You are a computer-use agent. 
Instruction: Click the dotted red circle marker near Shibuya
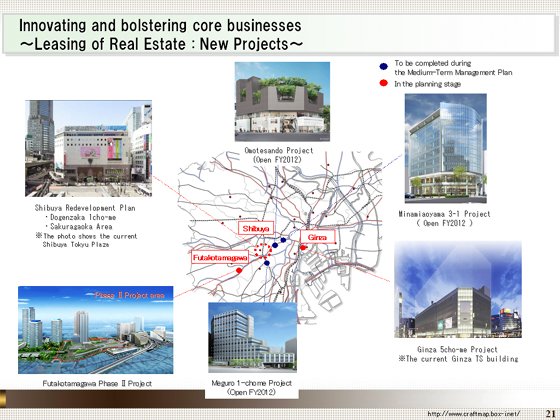pos(263,250)
